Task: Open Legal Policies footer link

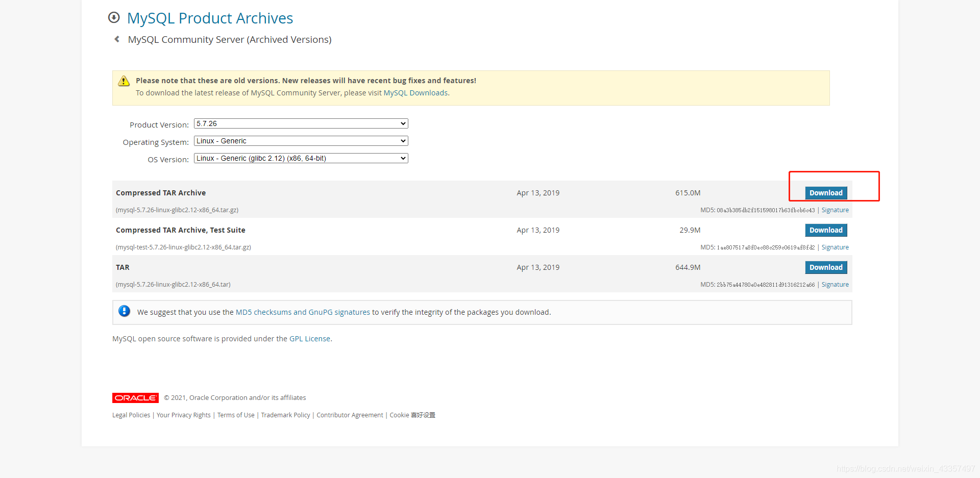Action: (131, 415)
